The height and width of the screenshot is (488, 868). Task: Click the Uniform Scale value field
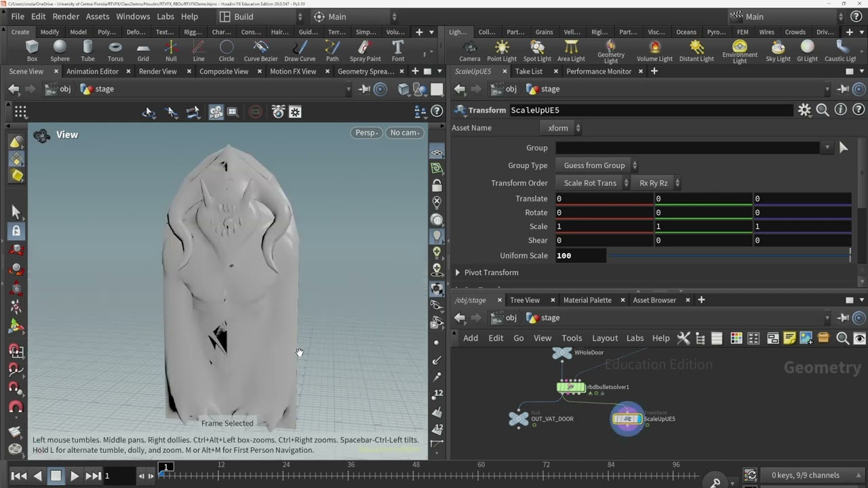580,256
